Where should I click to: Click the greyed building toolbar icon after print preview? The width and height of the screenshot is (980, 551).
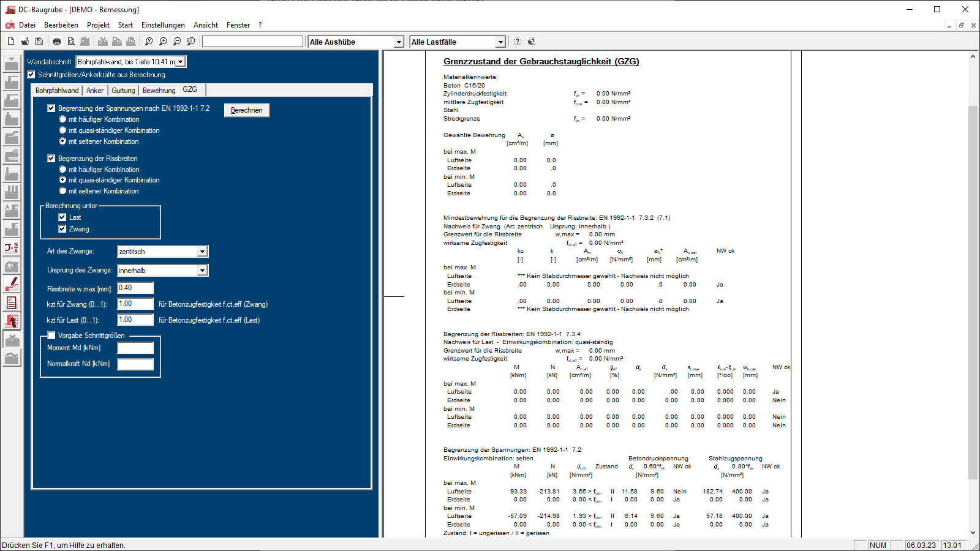click(x=85, y=42)
